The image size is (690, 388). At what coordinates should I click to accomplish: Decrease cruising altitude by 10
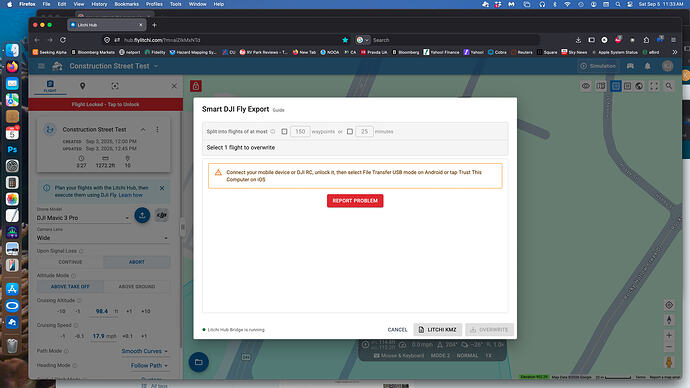click(61, 311)
